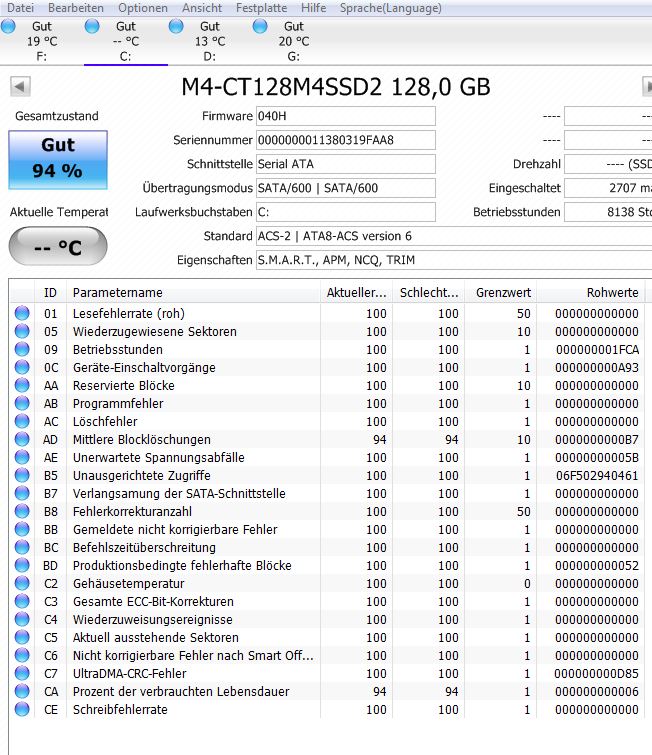652x755 pixels.
Task: Click status icon of Unausgerichtete Zugriffe row
Action: pos(22,475)
